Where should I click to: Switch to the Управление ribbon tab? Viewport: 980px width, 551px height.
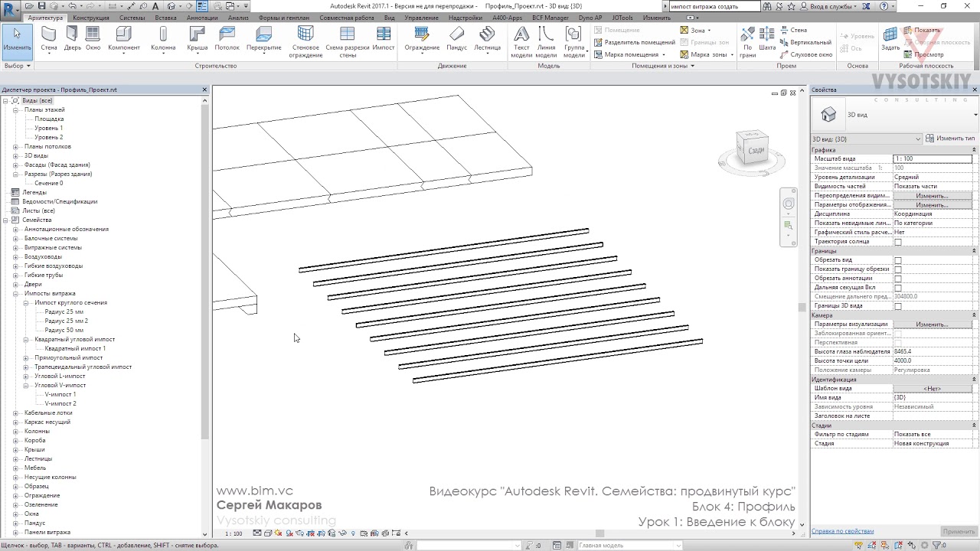[422, 18]
